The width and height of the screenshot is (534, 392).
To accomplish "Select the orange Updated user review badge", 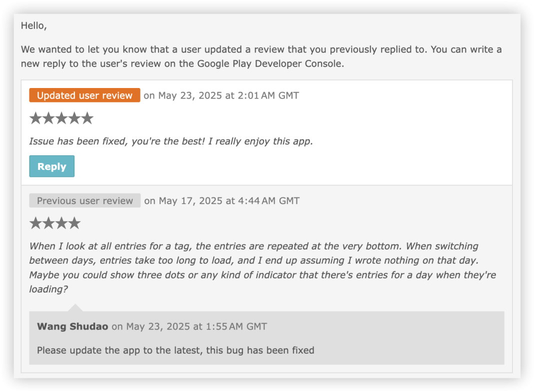I will click(84, 95).
